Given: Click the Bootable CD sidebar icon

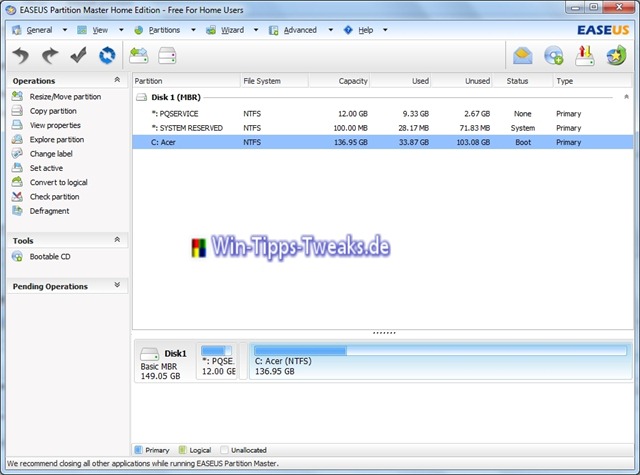Looking at the screenshot, I should [17, 256].
